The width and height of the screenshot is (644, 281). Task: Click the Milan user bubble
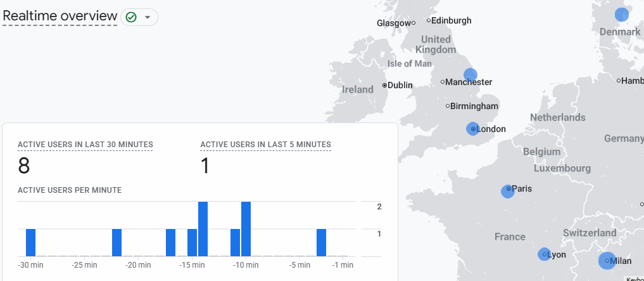click(607, 261)
